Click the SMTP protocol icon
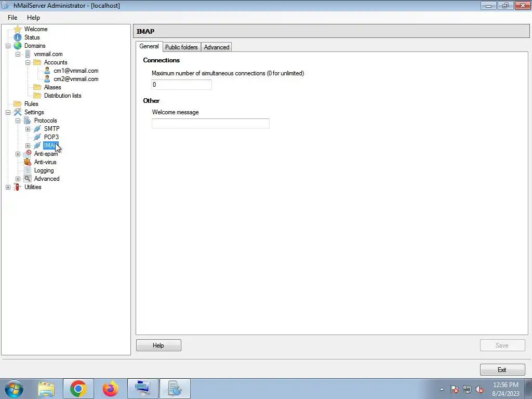 coord(37,129)
